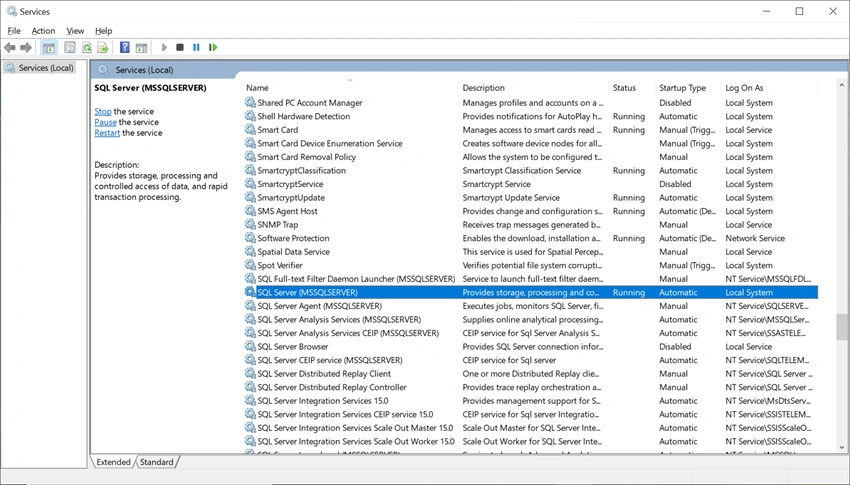Open the View menu
The height and width of the screenshot is (485, 850).
pyautogui.click(x=75, y=31)
